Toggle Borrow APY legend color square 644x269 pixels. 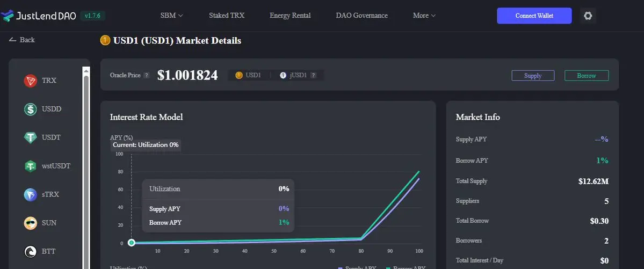pos(388,268)
